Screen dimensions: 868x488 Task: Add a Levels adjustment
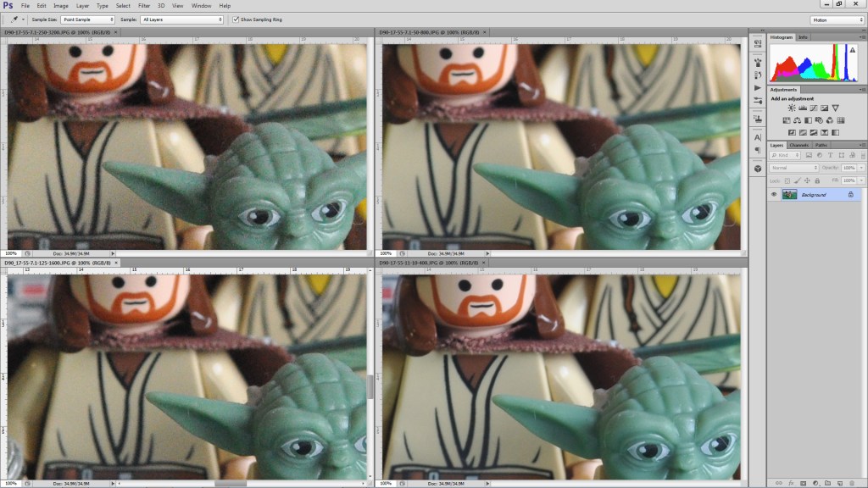pyautogui.click(x=804, y=108)
